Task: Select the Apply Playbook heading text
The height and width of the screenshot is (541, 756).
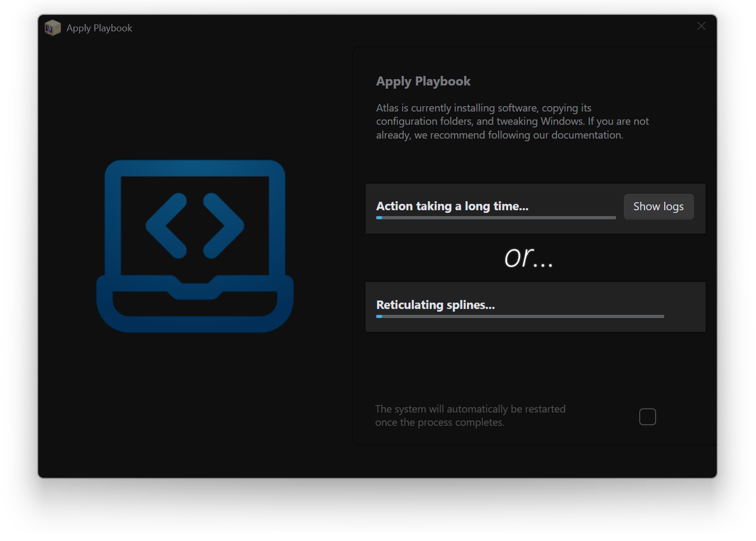Action: pos(423,81)
